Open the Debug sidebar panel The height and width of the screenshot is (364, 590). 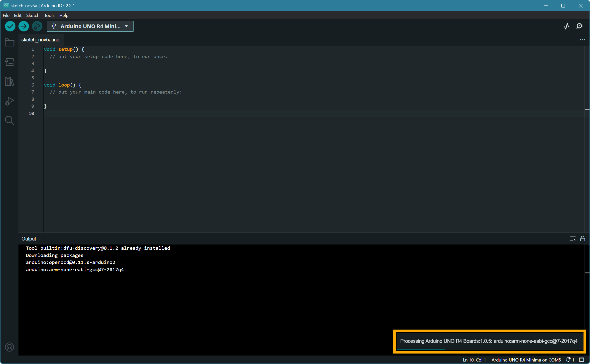9,101
